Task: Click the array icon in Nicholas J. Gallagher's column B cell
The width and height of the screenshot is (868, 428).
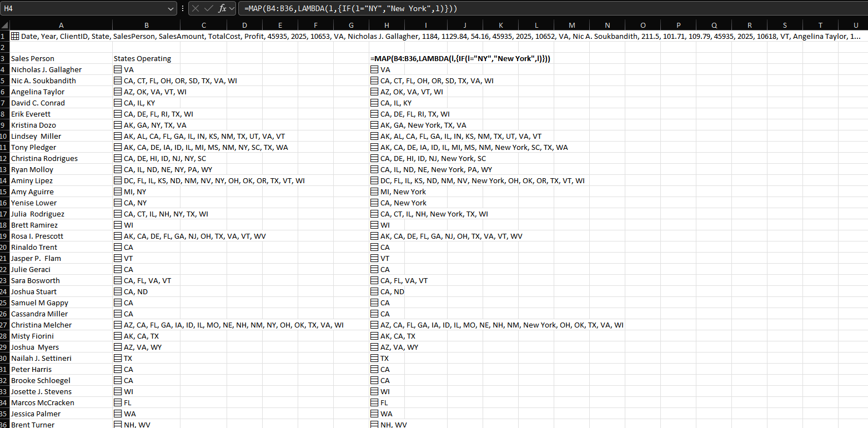Action: (118, 69)
